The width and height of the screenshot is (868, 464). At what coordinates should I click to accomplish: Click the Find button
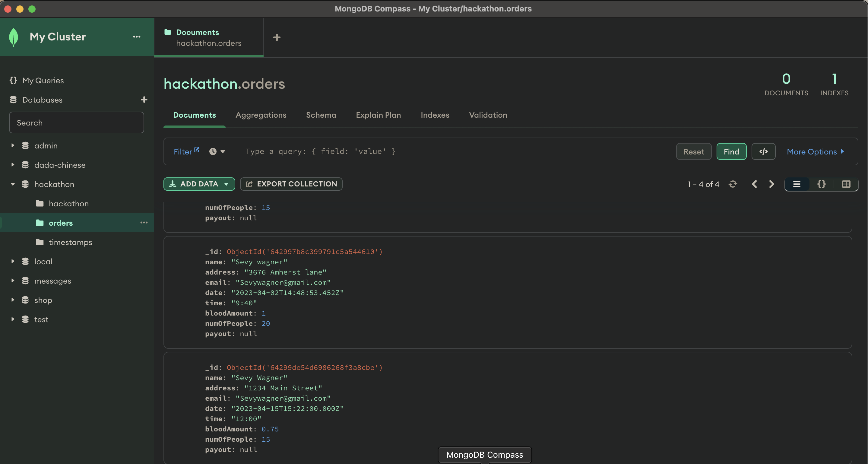point(731,152)
